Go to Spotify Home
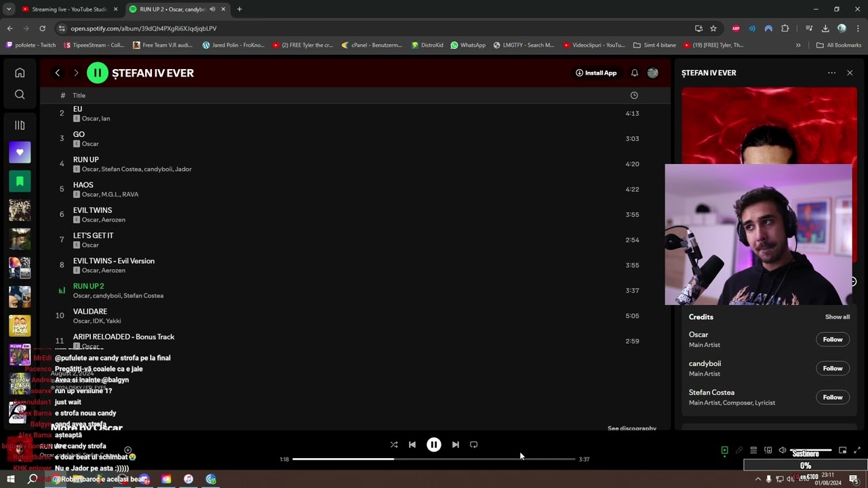 click(x=20, y=73)
